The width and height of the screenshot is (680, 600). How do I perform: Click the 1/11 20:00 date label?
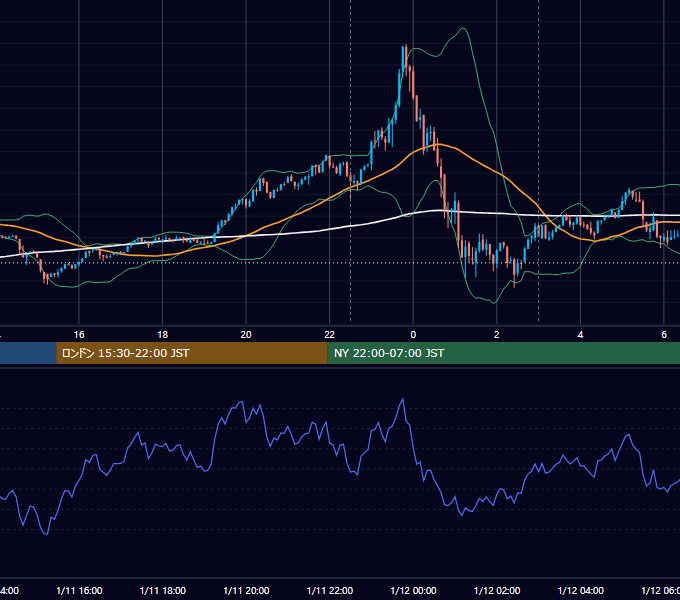pyautogui.click(x=246, y=590)
